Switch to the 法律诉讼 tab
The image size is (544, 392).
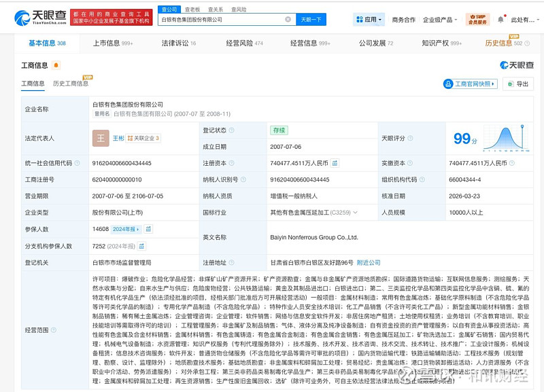coord(178,43)
